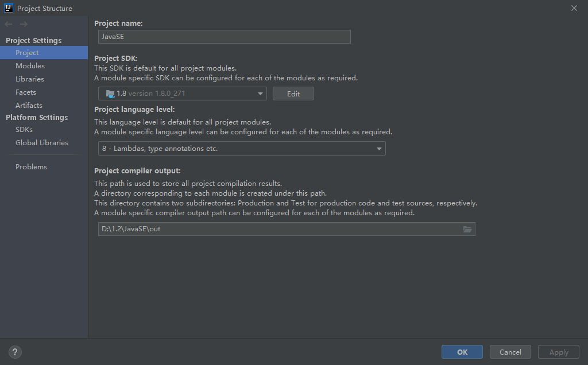This screenshot has width=588, height=365.
Task: Click the Project name text field
Action: [224, 37]
